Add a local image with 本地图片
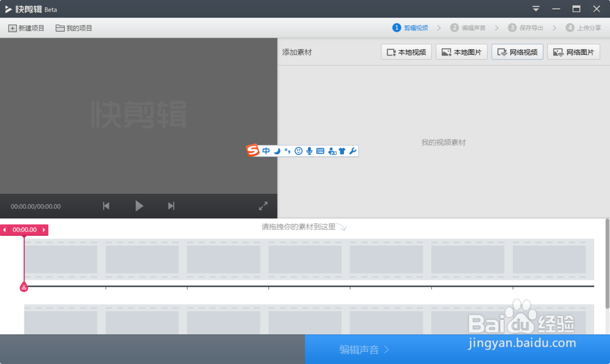The image size is (610, 364). [x=462, y=52]
